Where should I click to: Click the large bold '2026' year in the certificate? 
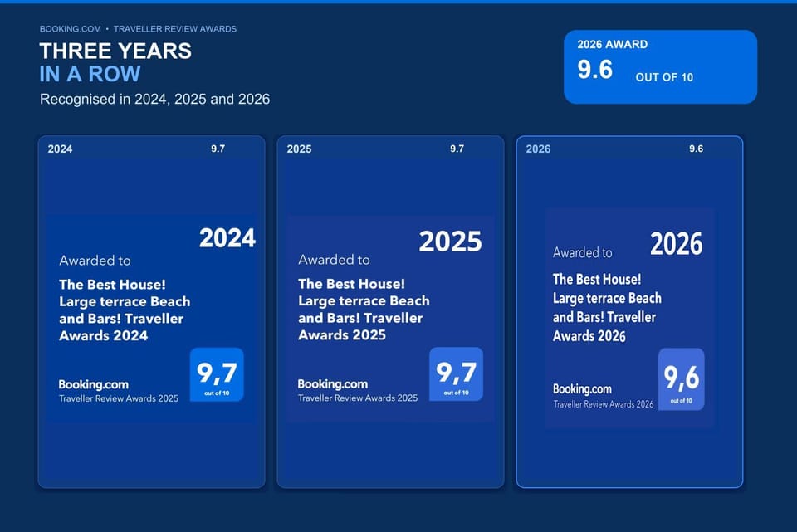[x=677, y=244]
